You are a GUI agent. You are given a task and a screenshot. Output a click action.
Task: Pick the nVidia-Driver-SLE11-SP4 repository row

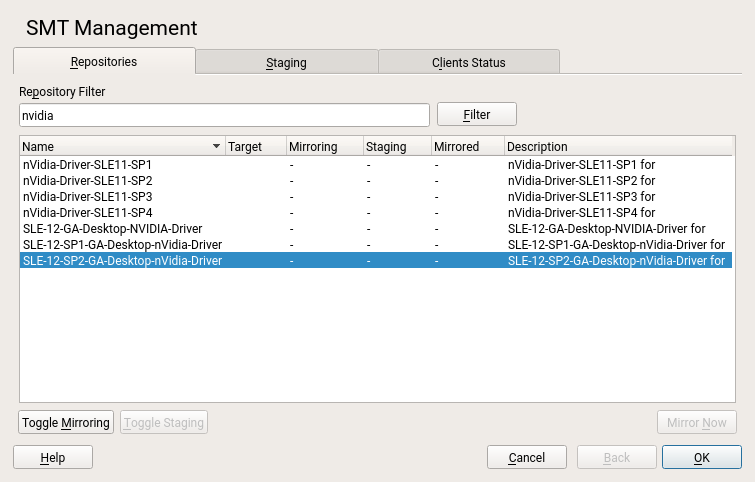(88, 212)
